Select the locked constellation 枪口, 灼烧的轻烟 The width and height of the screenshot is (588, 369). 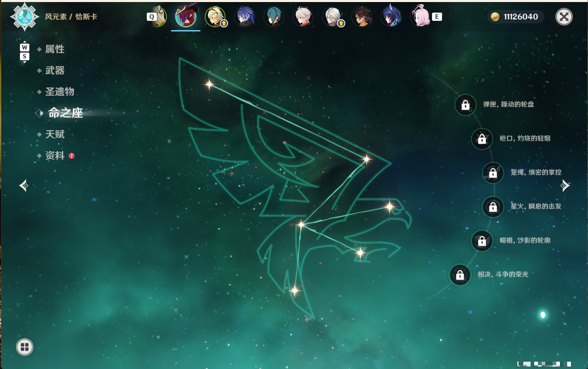[482, 139]
